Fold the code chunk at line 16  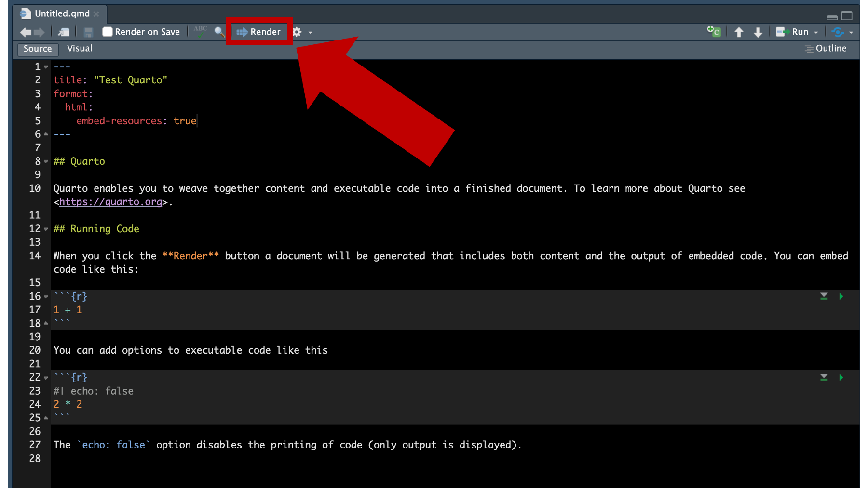46,296
